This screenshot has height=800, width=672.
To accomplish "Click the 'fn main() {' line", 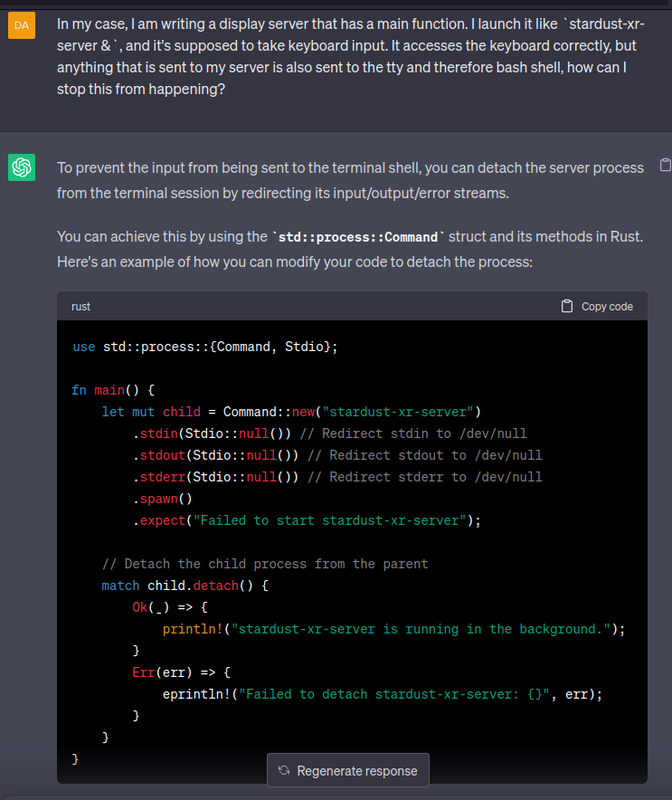I will (x=113, y=390).
